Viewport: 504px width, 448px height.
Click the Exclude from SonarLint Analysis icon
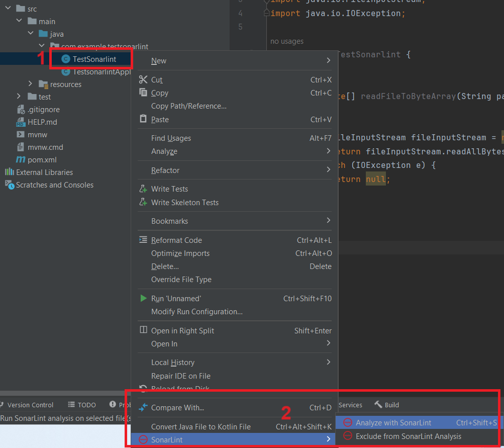point(347,436)
